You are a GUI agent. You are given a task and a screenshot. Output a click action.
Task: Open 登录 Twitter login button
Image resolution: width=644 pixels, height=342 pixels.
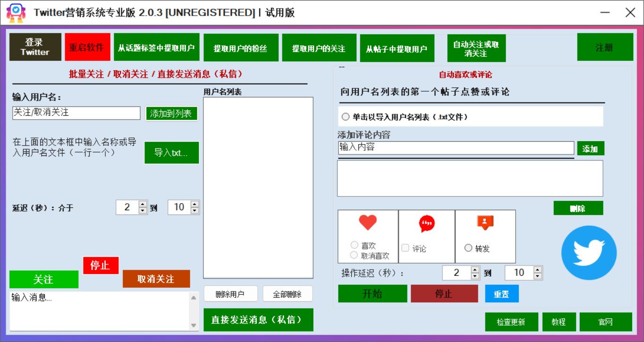click(35, 47)
